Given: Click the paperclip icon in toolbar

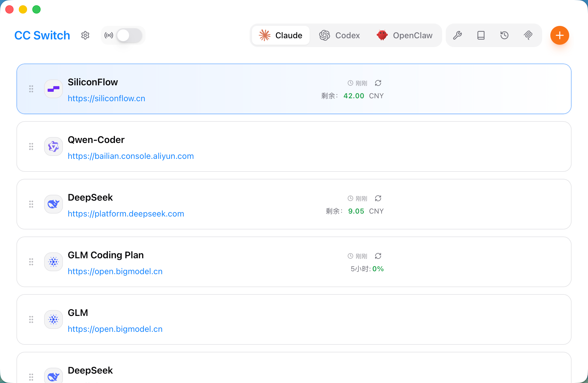Looking at the screenshot, I should click(x=528, y=35).
